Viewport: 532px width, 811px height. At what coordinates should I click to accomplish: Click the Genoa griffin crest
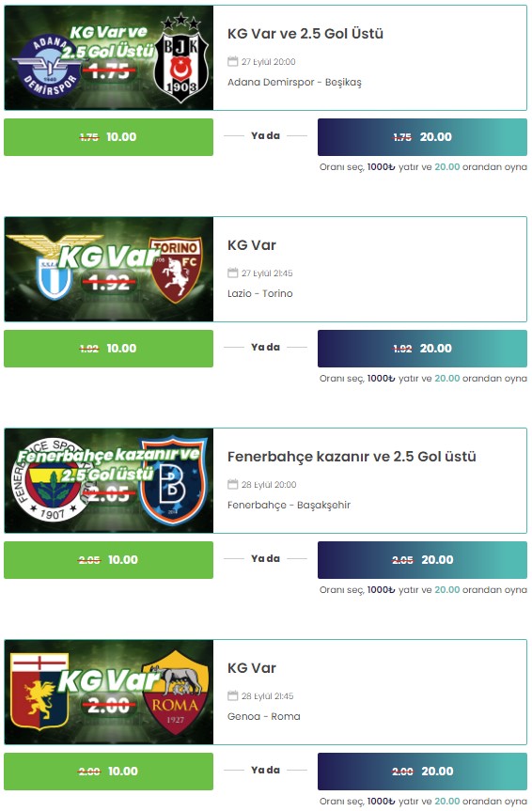point(39,692)
